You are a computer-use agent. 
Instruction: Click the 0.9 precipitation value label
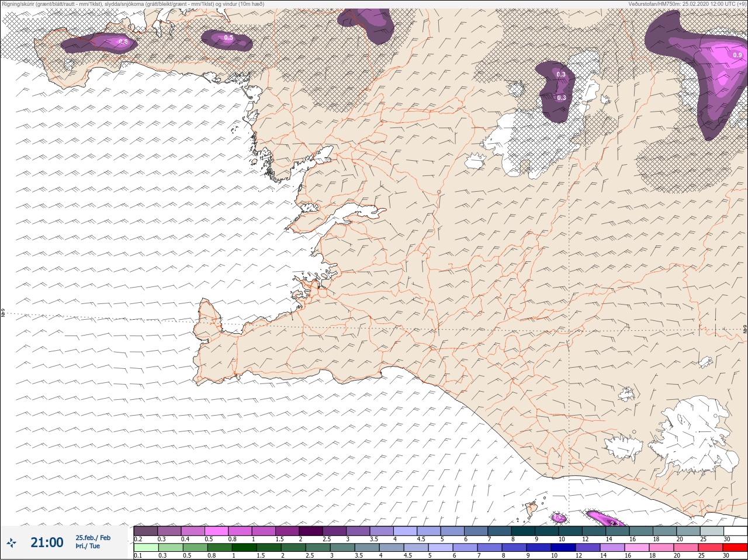[737, 55]
